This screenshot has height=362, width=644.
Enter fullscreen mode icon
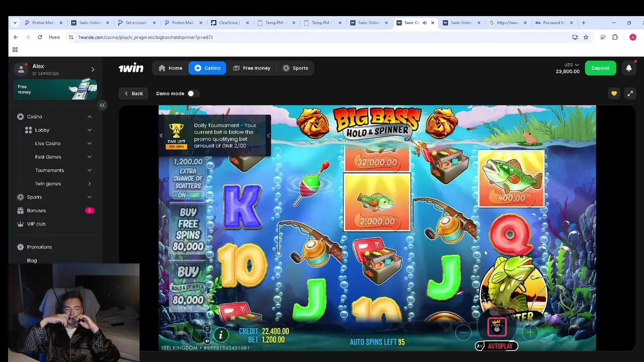coord(630,94)
